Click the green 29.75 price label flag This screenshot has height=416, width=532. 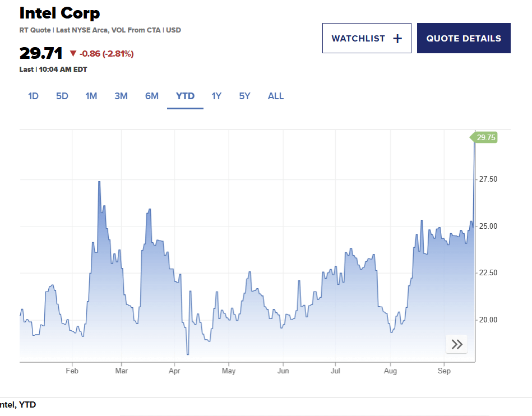pos(485,138)
